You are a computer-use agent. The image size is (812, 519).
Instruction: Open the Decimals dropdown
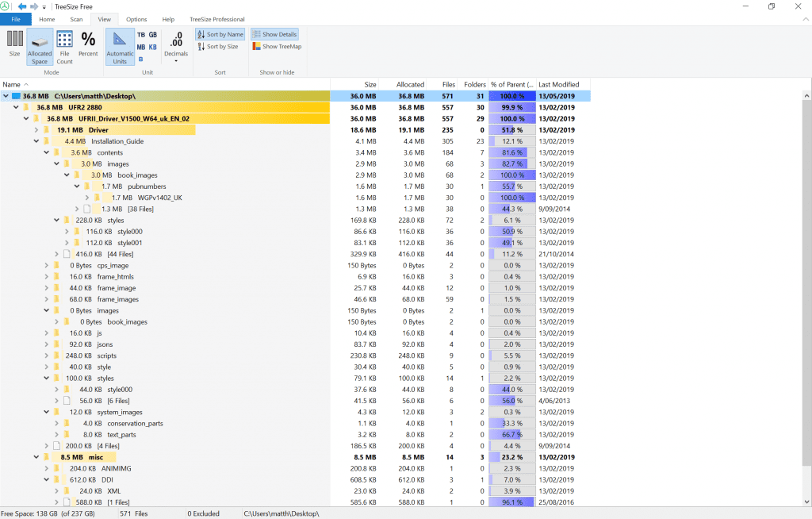176,47
